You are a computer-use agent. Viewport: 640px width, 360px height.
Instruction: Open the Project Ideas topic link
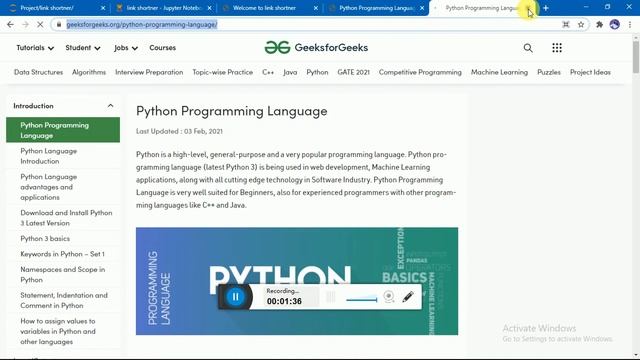(590, 72)
